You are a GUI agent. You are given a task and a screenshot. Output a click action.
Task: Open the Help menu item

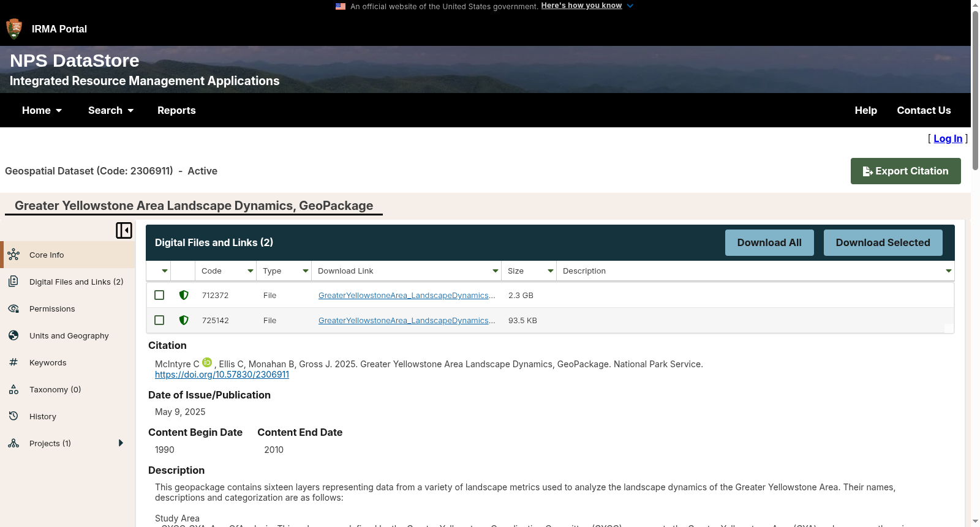(866, 110)
